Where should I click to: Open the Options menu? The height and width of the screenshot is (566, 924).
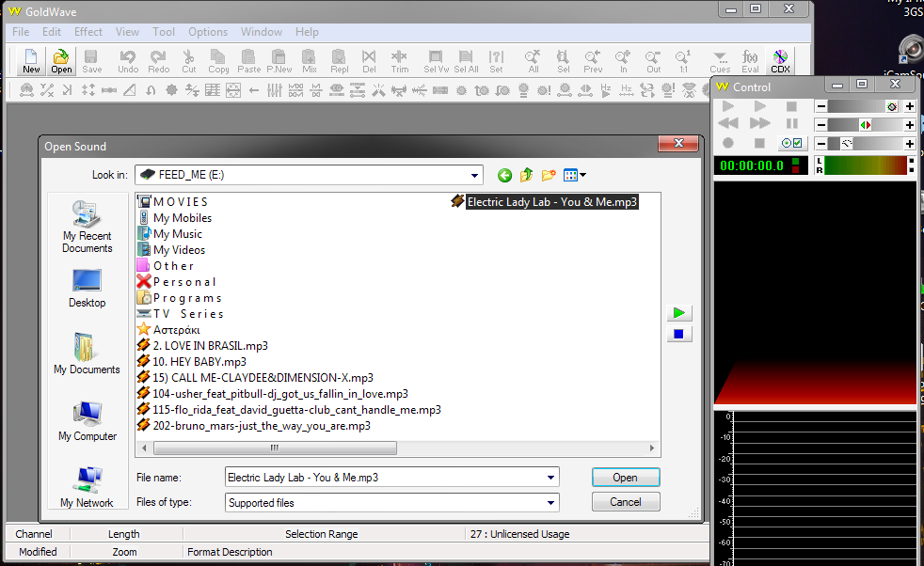pyautogui.click(x=207, y=32)
